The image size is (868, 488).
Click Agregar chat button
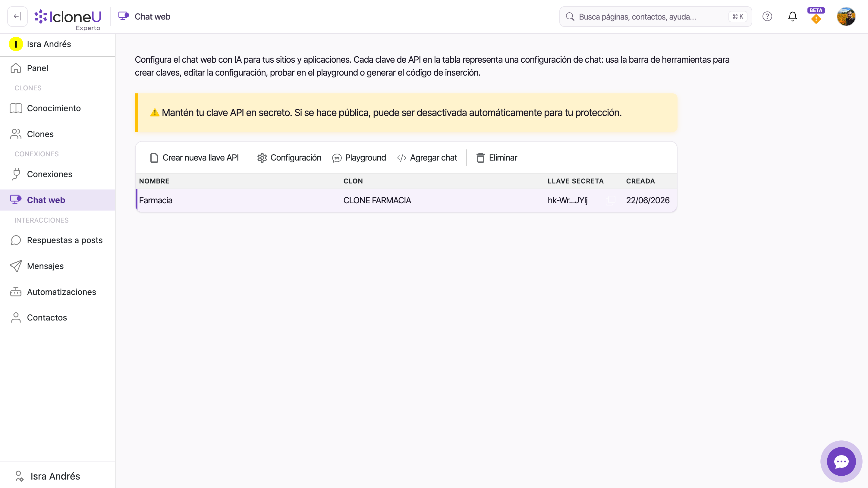click(x=427, y=158)
